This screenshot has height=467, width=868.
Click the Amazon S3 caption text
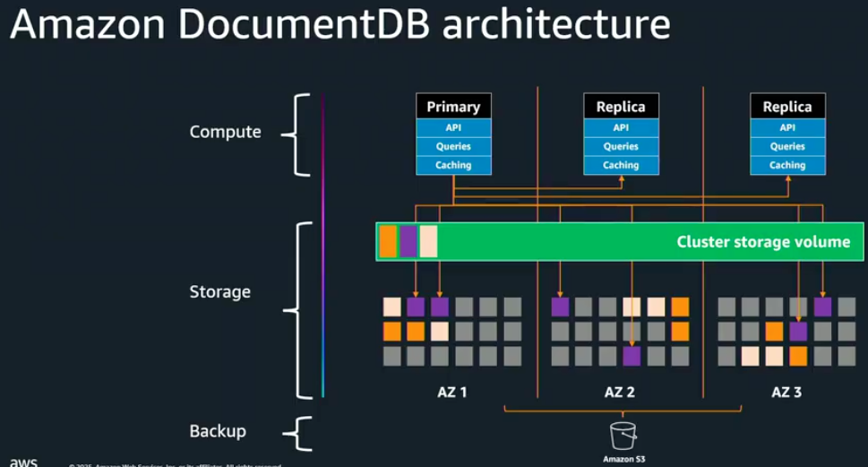tap(623, 459)
